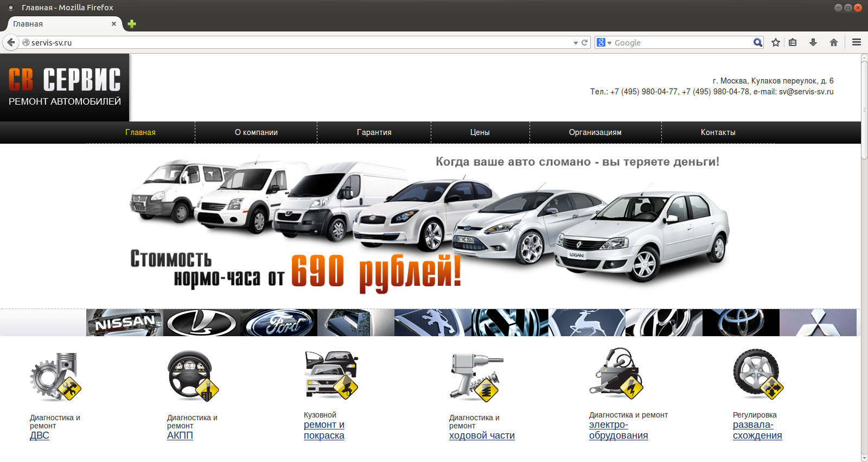868x462 pixels.
Task: Open the Контакты page from menu
Action: click(718, 132)
